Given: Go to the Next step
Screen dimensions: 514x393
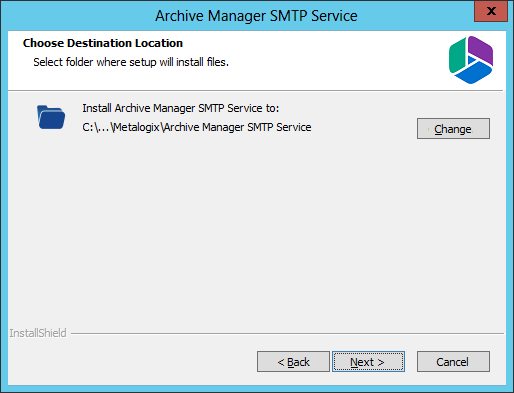Looking at the screenshot, I should 368,361.
